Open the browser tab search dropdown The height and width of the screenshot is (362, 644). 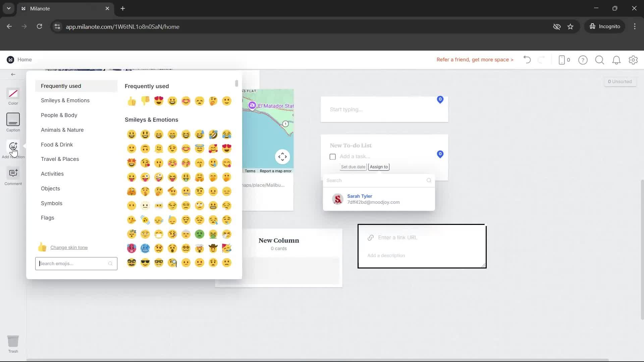8,8
